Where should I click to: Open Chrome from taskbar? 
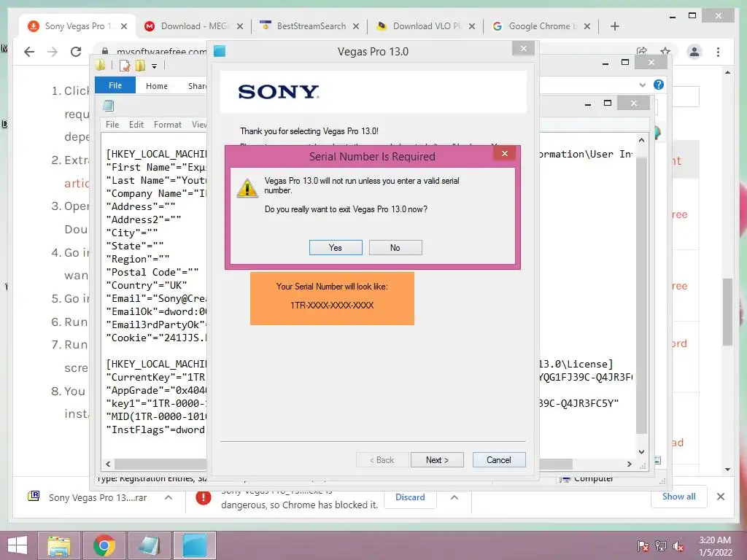pyautogui.click(x=104, y=545)
